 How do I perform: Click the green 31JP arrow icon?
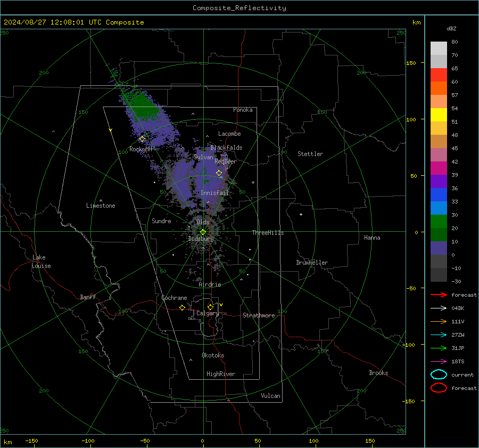coord(439,348)
